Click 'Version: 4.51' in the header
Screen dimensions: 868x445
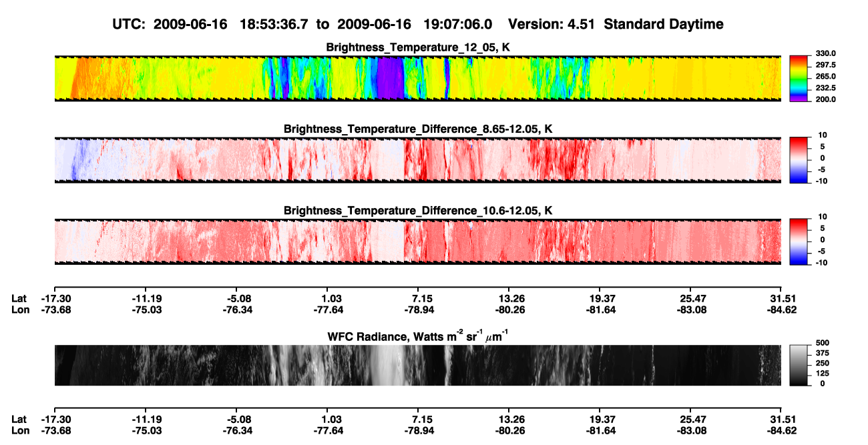click(x=550, y=24)
